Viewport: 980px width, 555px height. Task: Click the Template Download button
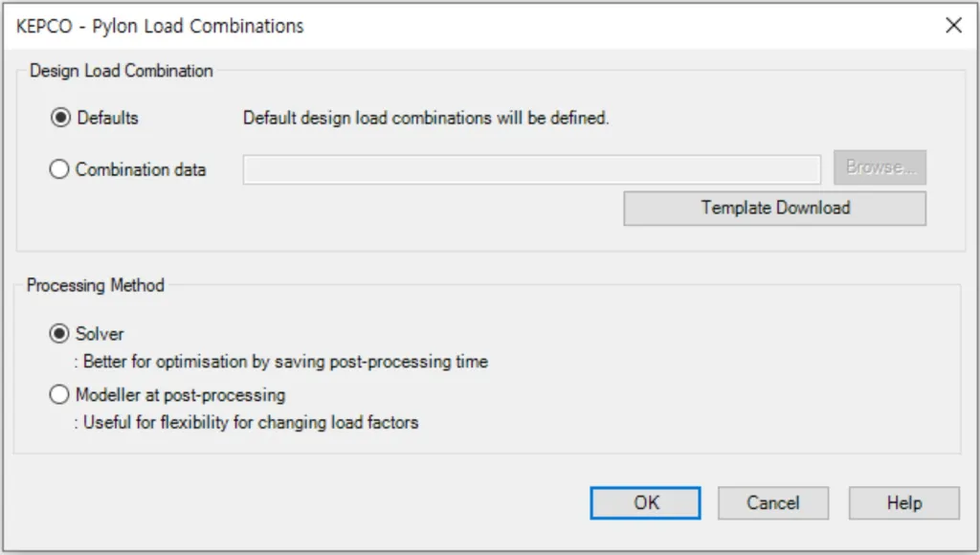(x=774, y=208)
